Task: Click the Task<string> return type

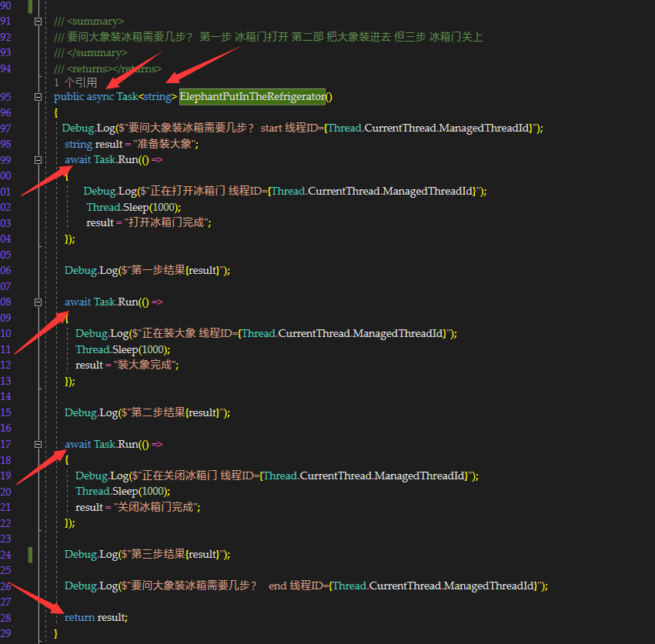Action: pos(147,97)
